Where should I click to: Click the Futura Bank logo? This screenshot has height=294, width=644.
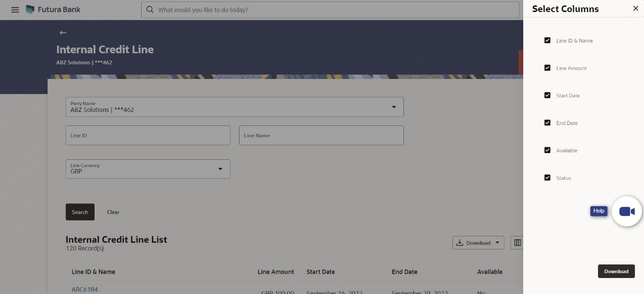[53, 10]
